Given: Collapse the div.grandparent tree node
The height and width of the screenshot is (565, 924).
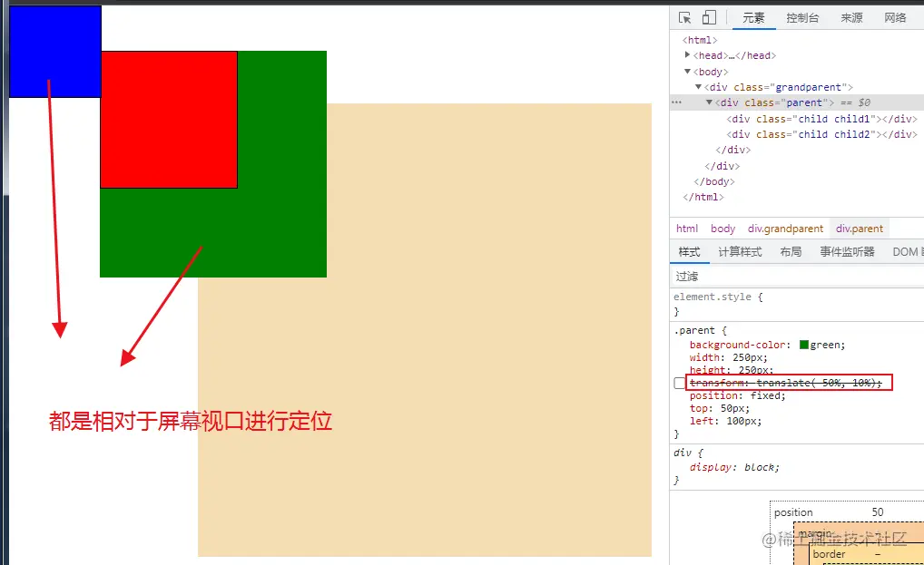Looking at the screenshot, I should click(698, 86).
